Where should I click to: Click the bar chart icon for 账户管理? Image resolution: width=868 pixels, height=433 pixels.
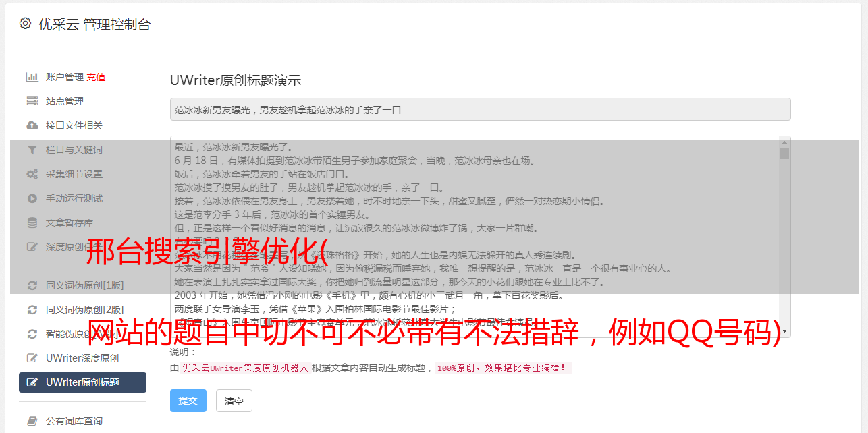point(32,77)
